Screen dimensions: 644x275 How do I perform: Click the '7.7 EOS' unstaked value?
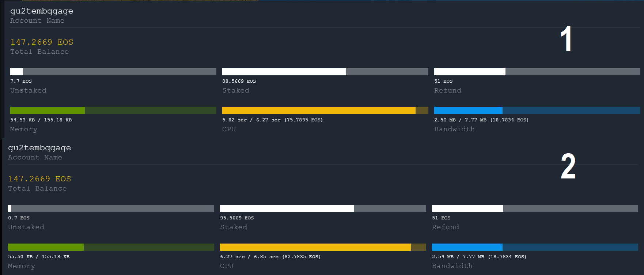(21, 81)
